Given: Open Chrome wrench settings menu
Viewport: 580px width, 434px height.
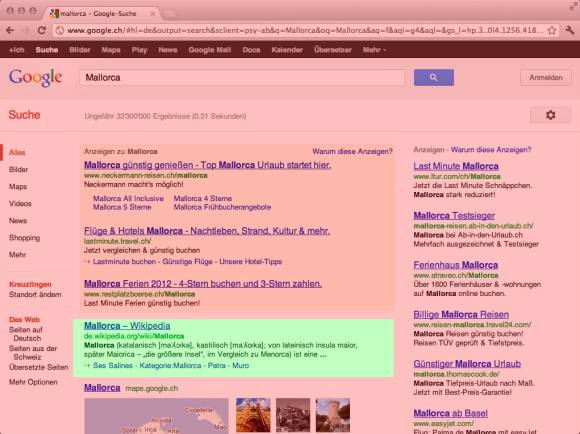Looking at the screenshot, I should click(x=570, y=30).
